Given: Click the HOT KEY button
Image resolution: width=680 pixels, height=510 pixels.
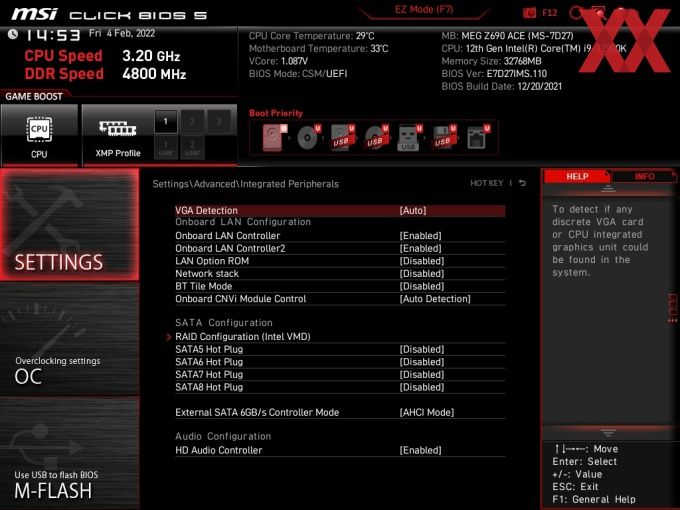Looking at the screenshot, I should click(x=487, y=183).
